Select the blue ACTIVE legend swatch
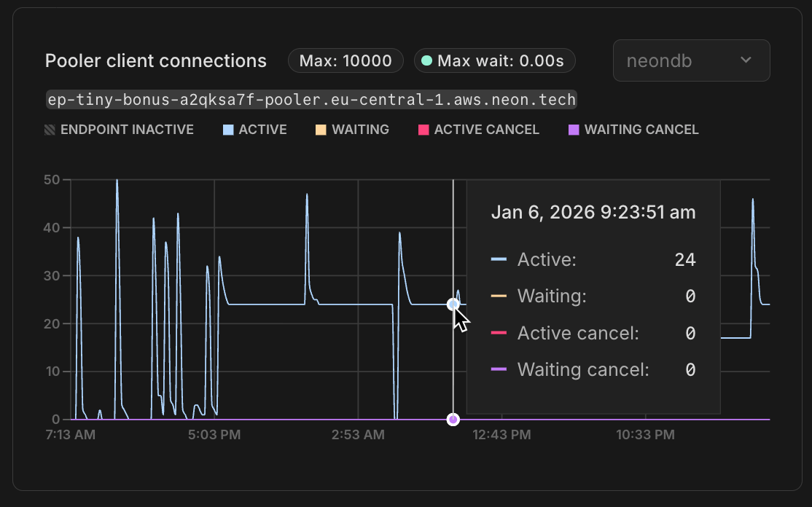Image resolution: width=812 pixels, height=507 pixels. [x=227, y=129]
